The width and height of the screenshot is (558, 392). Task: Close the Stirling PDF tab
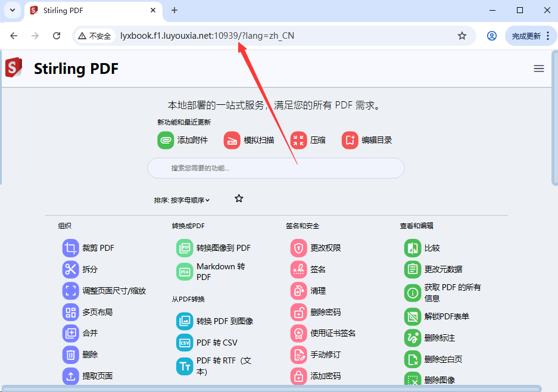[153, 10]
